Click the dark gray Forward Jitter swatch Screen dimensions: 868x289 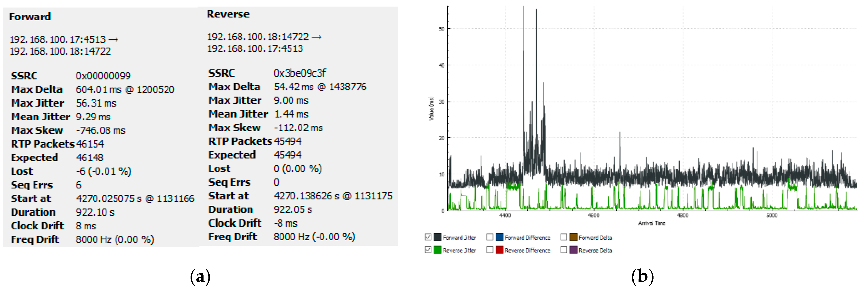[437, 237]
